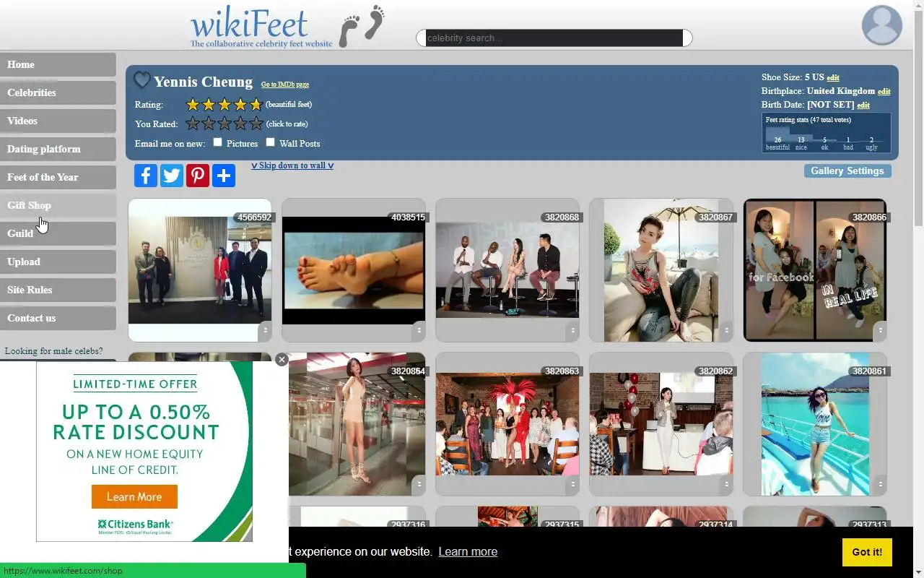924x578 pixels.
Task: Share page via Pinterest icon
Action: (x=198, y=176)
